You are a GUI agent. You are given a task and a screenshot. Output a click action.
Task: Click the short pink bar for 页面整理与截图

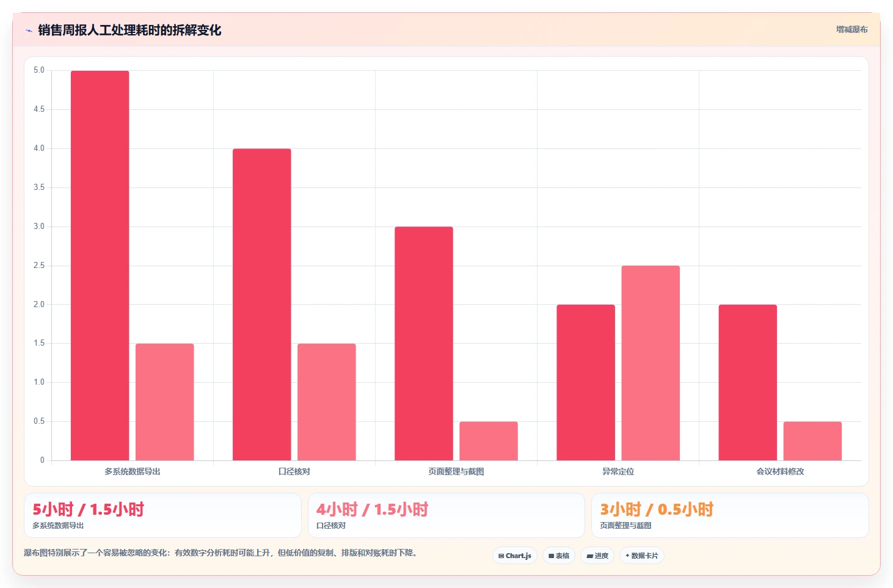[489, 441]
